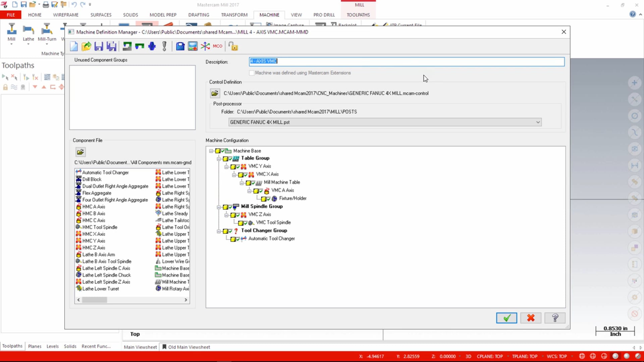Open the axis combinations arrows icon

(205, 46)
